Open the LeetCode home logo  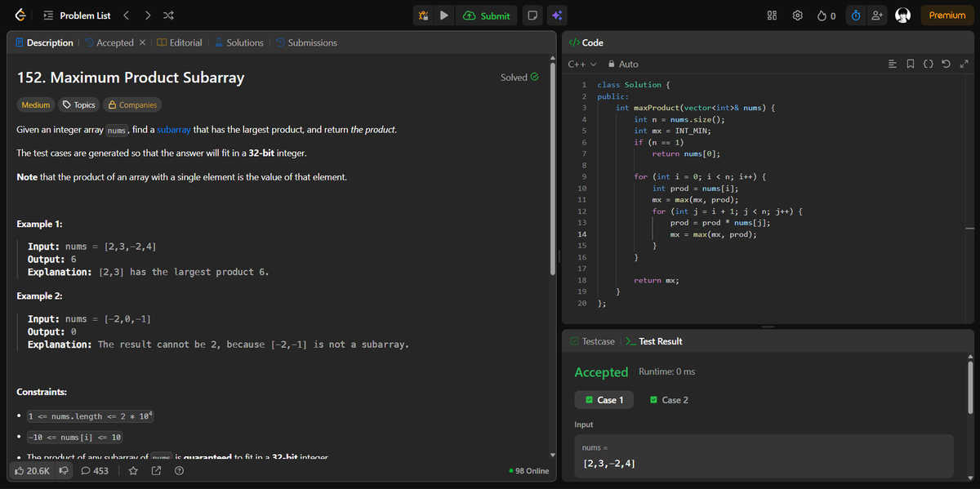pos(20,15)
